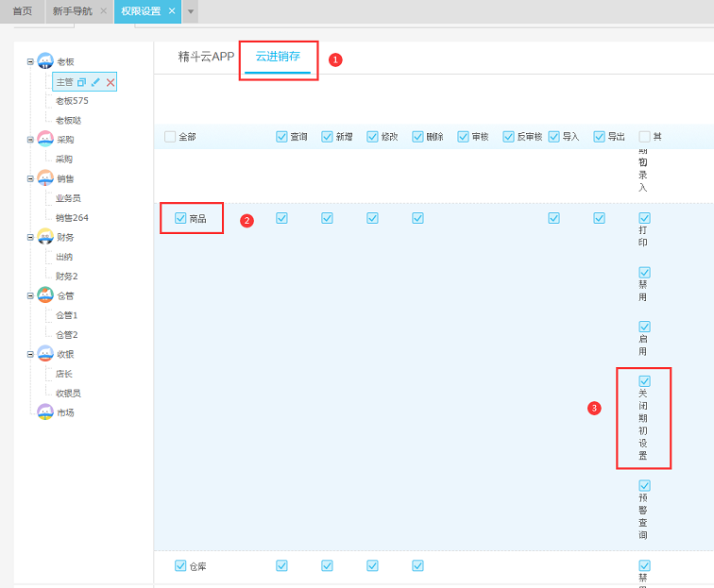Uncheck 商品 禁用 permission checkbox
714x588 pixels.
(x=644, y=273)
